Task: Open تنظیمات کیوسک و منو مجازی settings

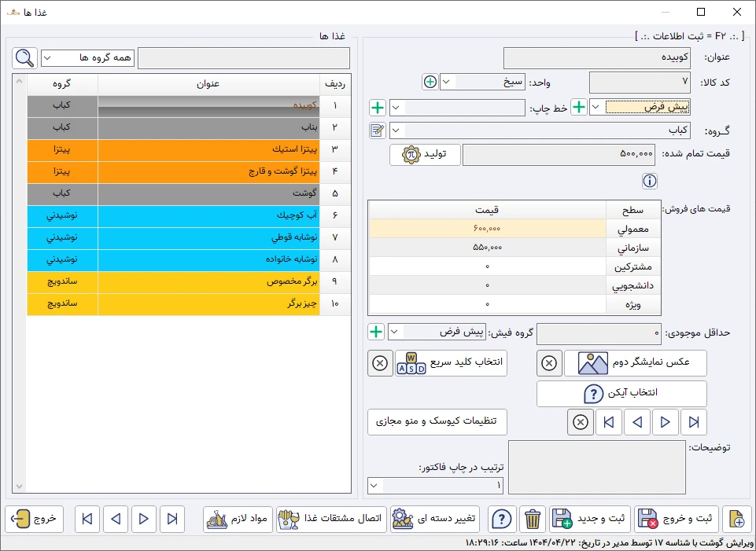Action: click(x=437, y=422)
